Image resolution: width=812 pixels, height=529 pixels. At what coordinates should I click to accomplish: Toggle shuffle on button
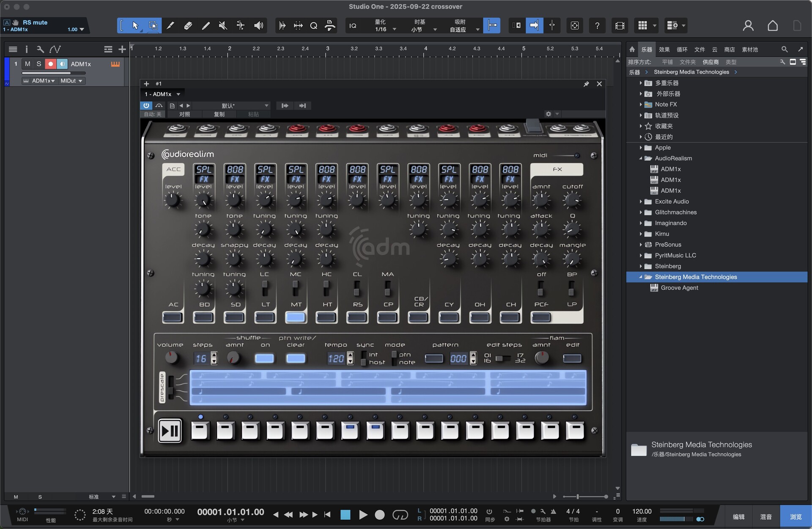click(x=264, y=358)
